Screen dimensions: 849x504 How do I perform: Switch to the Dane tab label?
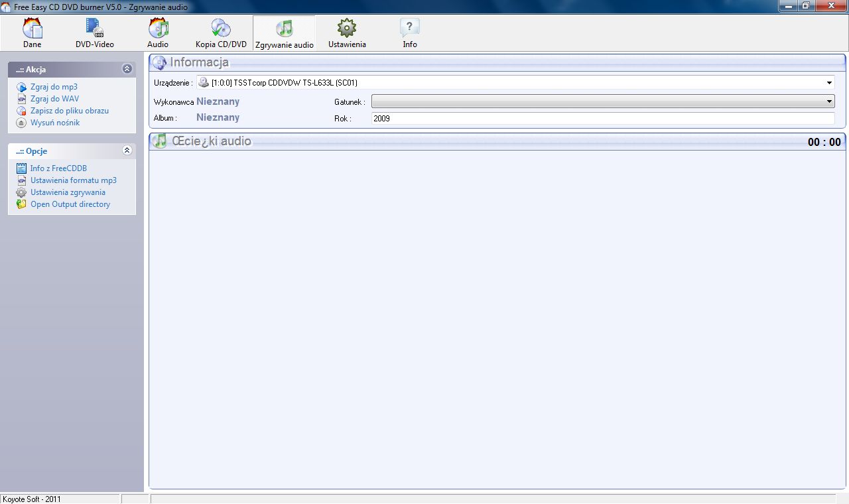pyautogui.click(x=32, y=44)
